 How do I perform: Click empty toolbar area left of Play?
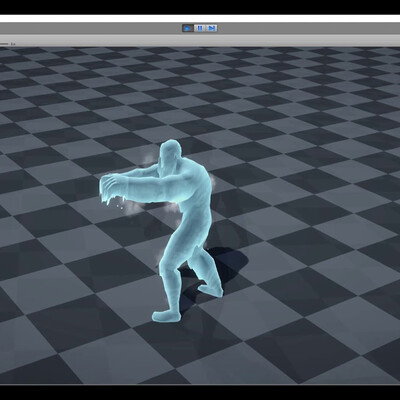click(x=90, y=28)
